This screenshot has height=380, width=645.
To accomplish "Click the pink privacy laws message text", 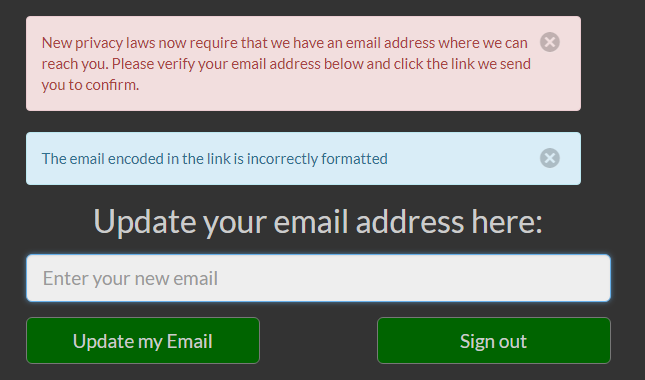I will click(286, 64).
